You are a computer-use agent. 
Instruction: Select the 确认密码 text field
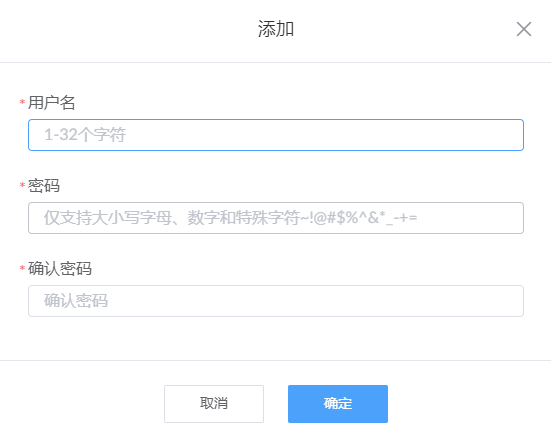[x=276, y=301]
